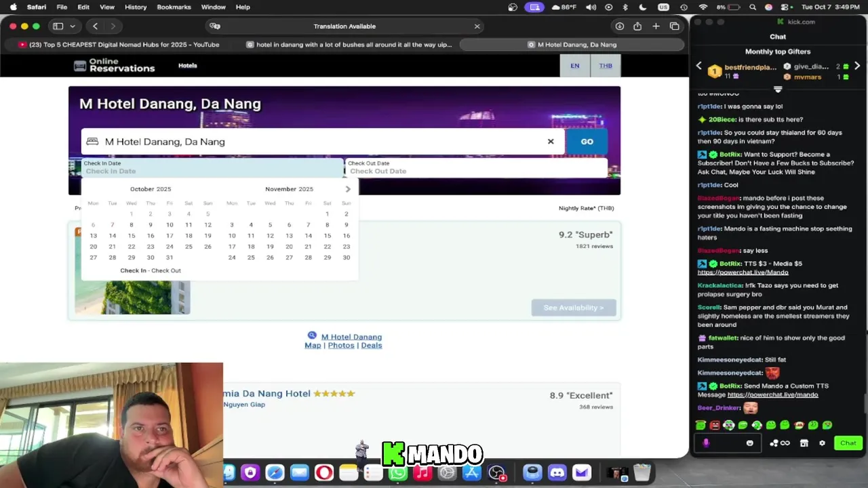Open the hotel Deals link
This screenshot has width=868, height=488.
(372, 346)
